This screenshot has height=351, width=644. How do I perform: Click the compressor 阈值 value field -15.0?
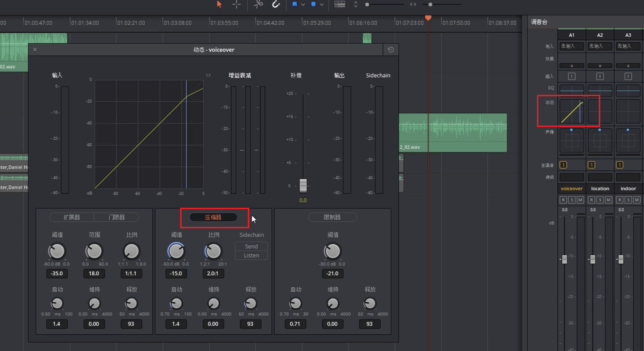176,274
